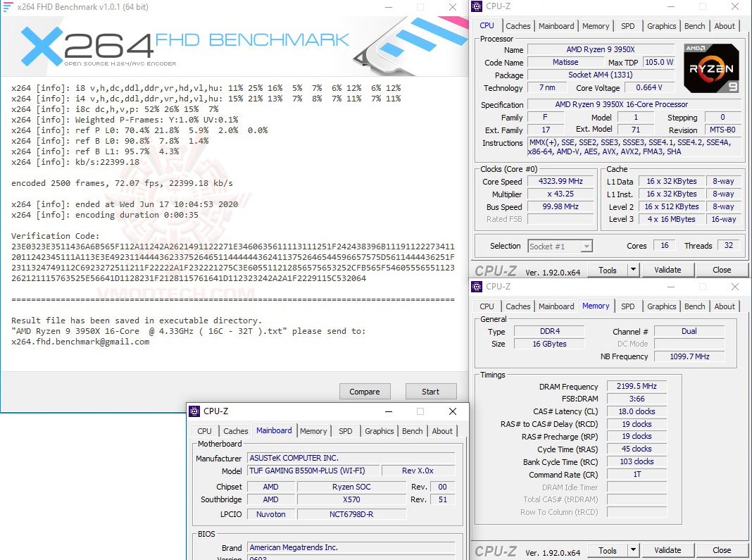
Task: Click the Max TDP value field
Action: coord(658,62)
